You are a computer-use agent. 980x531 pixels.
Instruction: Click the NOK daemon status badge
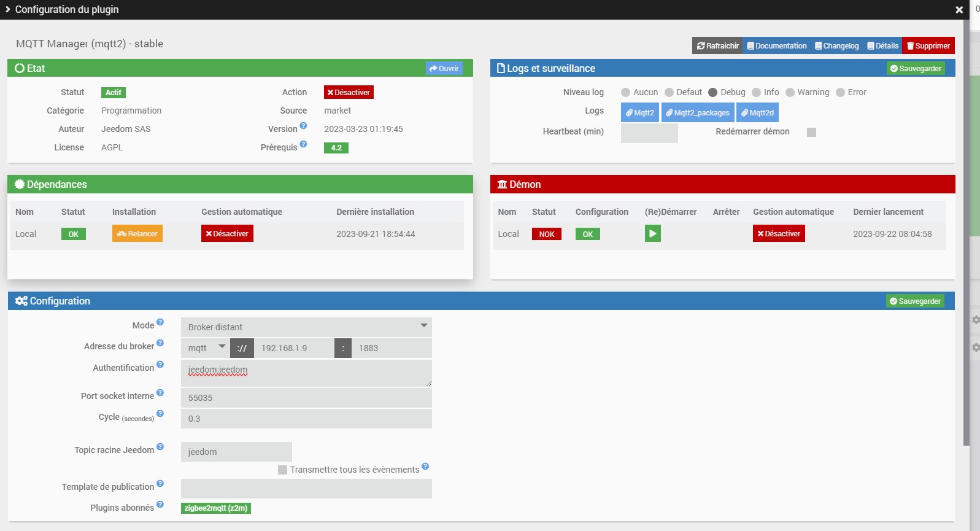click(547, 234)
